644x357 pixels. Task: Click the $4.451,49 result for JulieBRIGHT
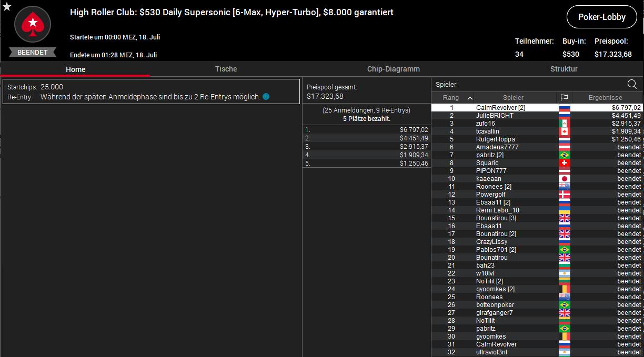coord(626,116)
